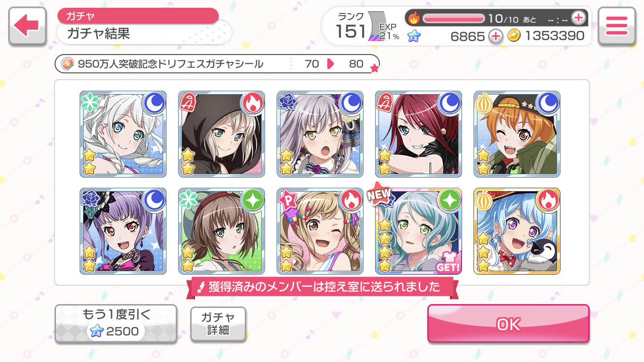This screenshot has width=644, height=362.
Task: Tap the pink back arrow button
Action: coord(28,26)
